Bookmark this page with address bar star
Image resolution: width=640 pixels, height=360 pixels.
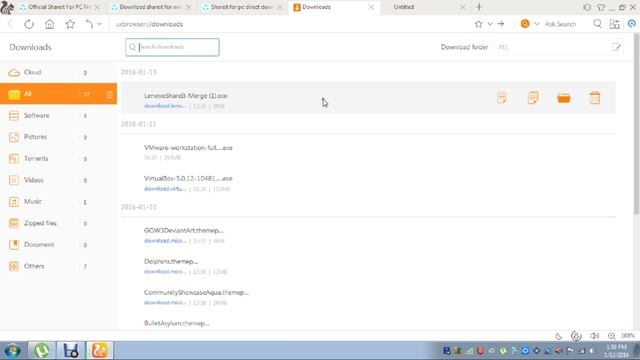point(478,24)
